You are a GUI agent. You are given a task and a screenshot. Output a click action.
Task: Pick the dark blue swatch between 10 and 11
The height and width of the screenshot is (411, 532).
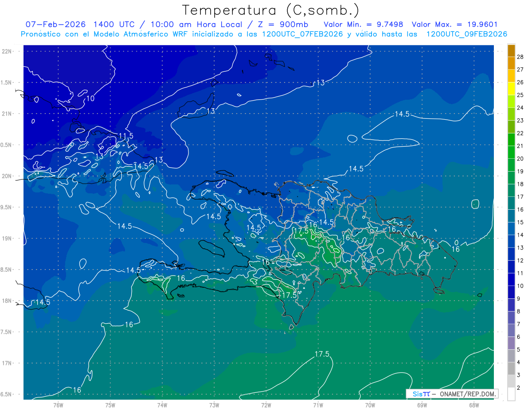(x=511, y=279)
